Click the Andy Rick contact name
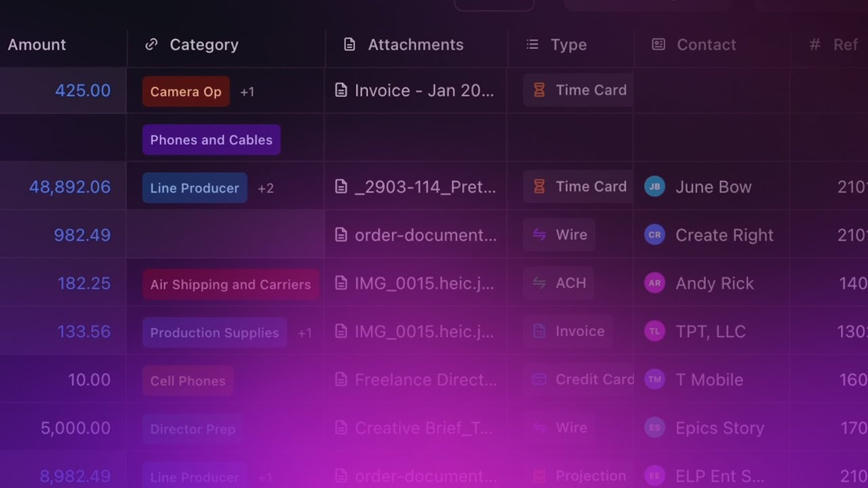The height and width of the screenshot is (488, 868). coord(715,283)
